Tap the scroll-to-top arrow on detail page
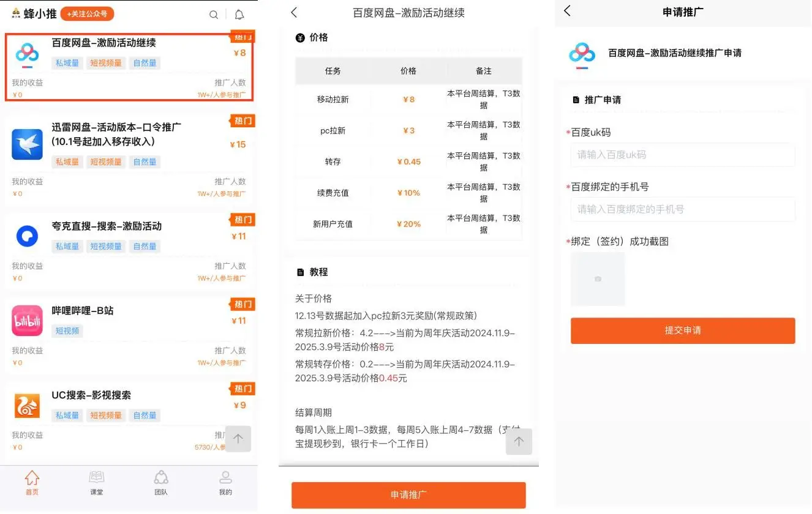Screen dimensions: 812x514 point(519,441)
